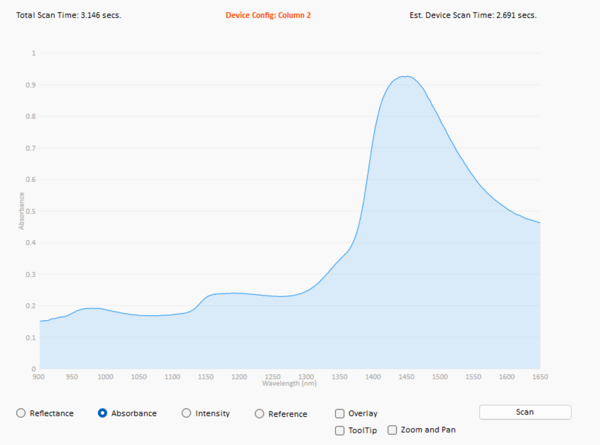This screenshot has width=600, height=445.
Task: Select the Absorbance radio button
Action: pyautogui.click(x=103, y=413)
